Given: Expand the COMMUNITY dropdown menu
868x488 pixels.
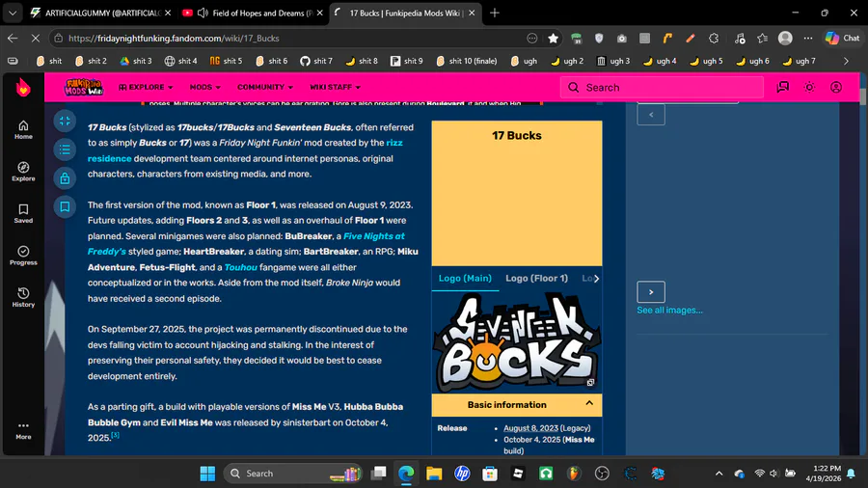Looking at the screenshot, I should 264,88.
